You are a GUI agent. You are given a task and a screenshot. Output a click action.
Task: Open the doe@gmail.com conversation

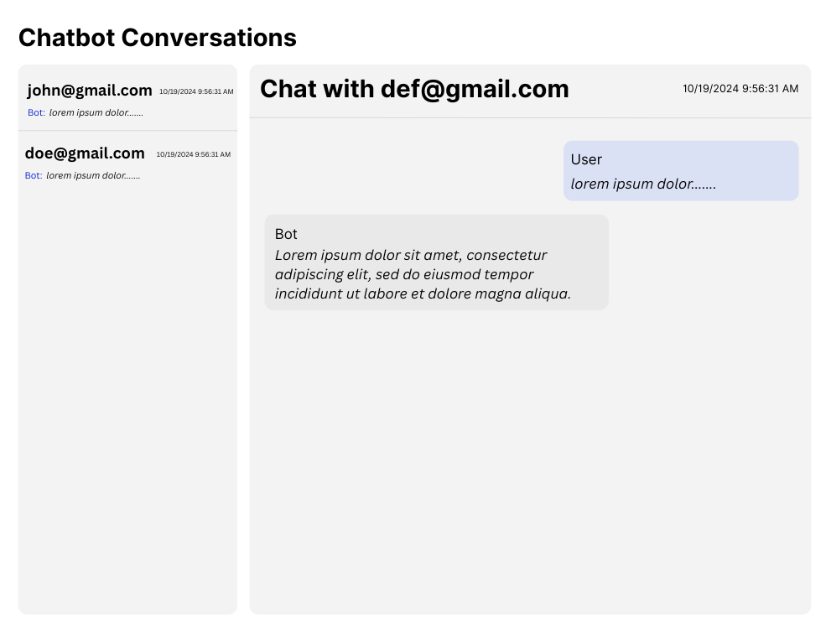[x=127, y=164]
